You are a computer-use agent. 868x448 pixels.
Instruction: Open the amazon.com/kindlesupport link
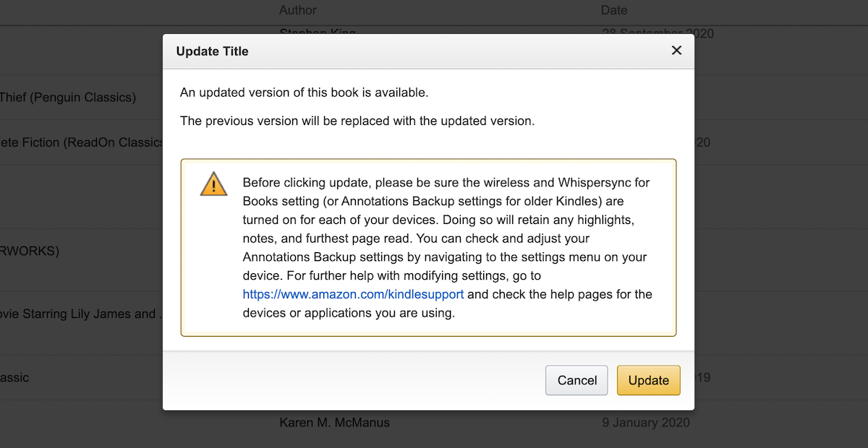[x=353, y=294]
